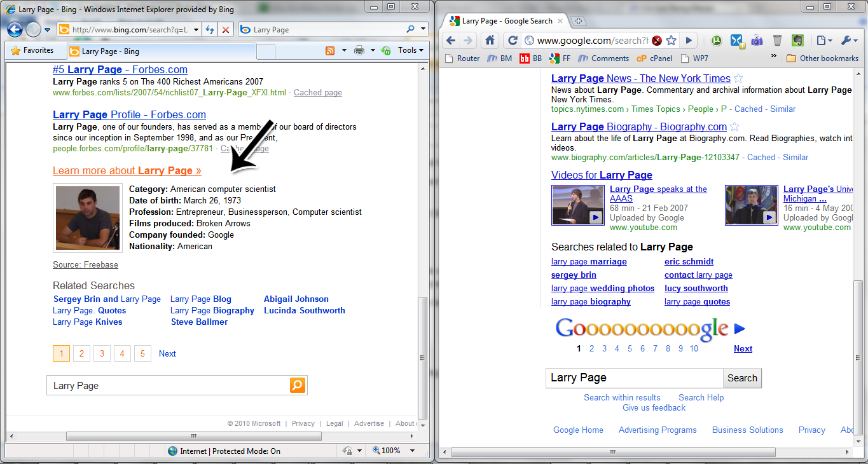
Task: Click the uTorrent extension icon in Chrome
Action: [717, 41]
